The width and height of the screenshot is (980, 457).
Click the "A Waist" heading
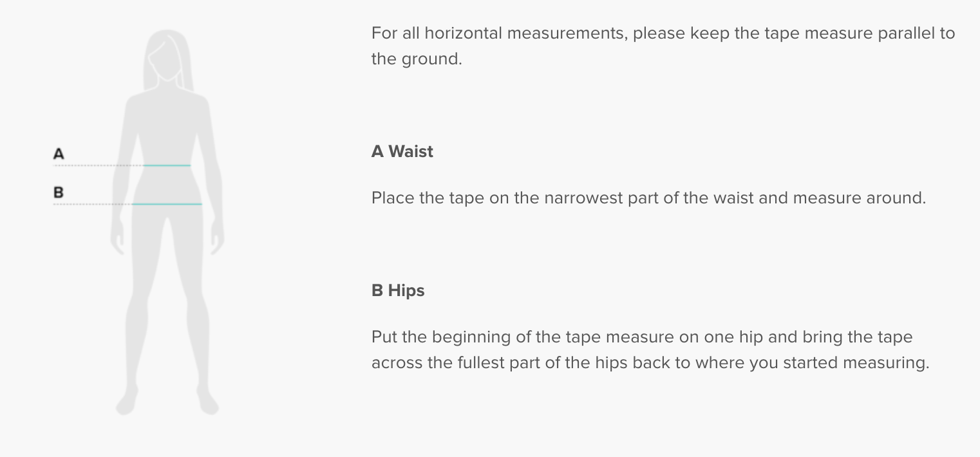click(x=402, y=151)
